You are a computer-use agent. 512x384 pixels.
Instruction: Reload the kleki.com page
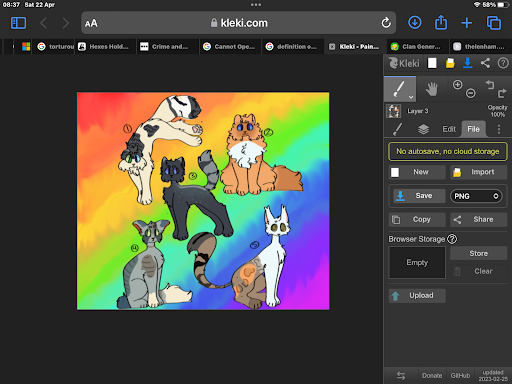pos(386,23)
